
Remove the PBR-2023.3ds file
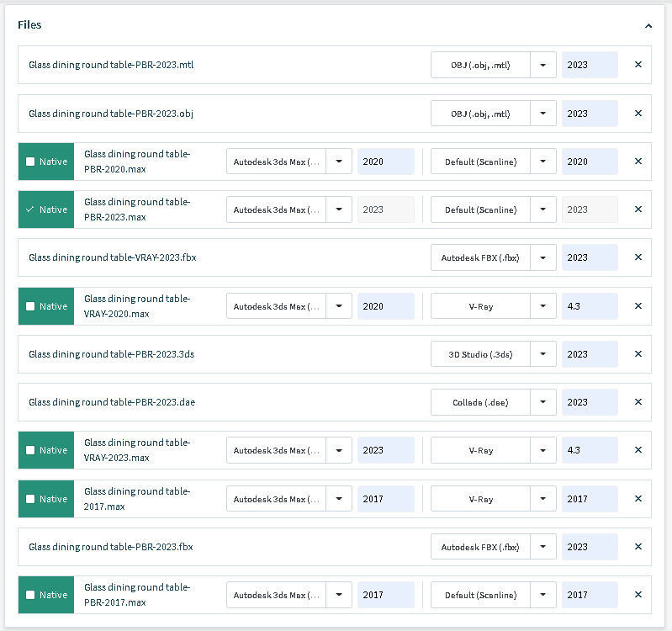(x=638, y=354)
